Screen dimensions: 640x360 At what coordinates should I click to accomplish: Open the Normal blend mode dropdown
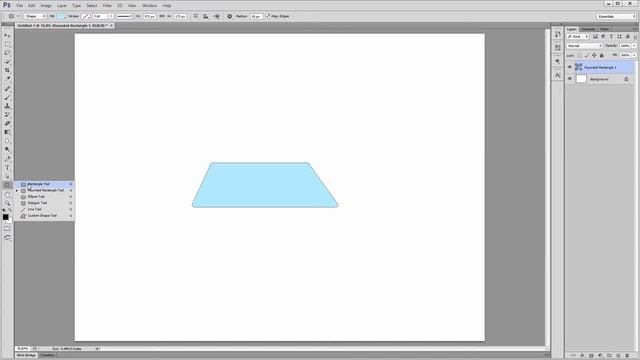click(x=584, y=46)
